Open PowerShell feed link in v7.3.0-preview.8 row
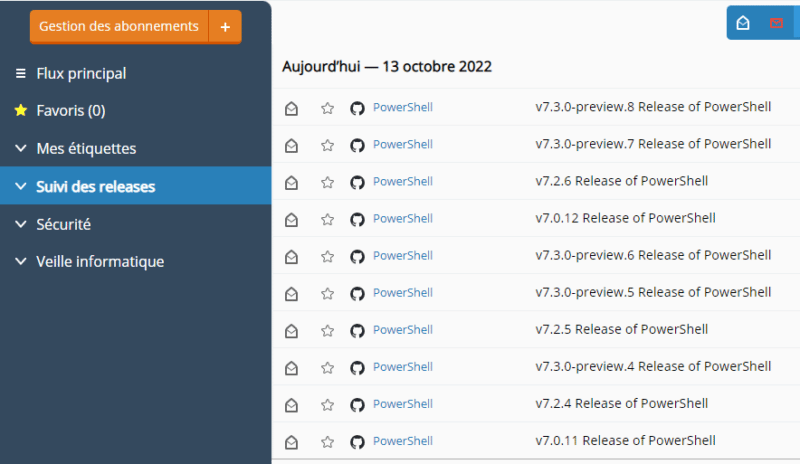The height and width of the screenshot is (464, 800). pyautogui.click(x=403, y=107)
